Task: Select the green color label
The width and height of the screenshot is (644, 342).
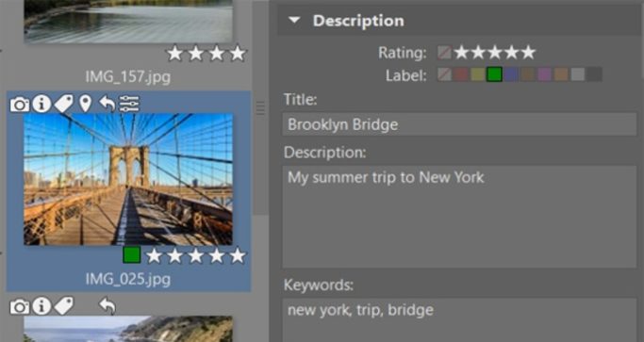Action: coord(494,74)
